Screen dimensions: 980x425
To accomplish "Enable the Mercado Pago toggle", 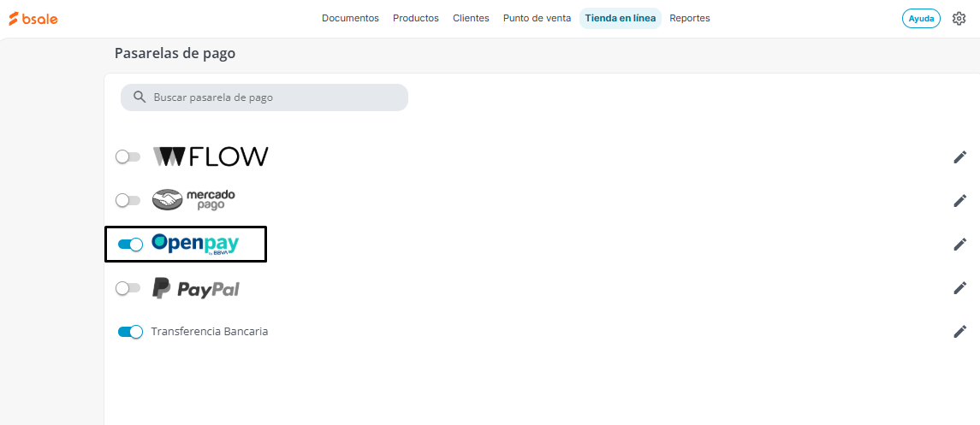I will [128, 200].
